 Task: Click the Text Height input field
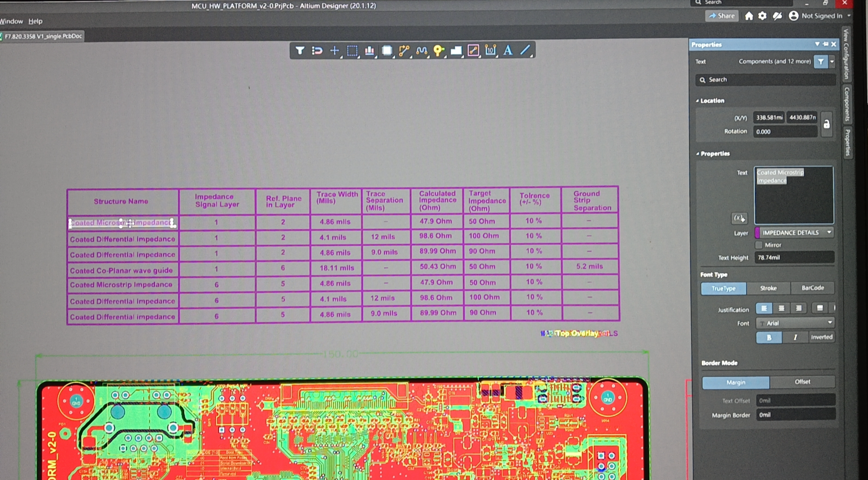[794, 258]
